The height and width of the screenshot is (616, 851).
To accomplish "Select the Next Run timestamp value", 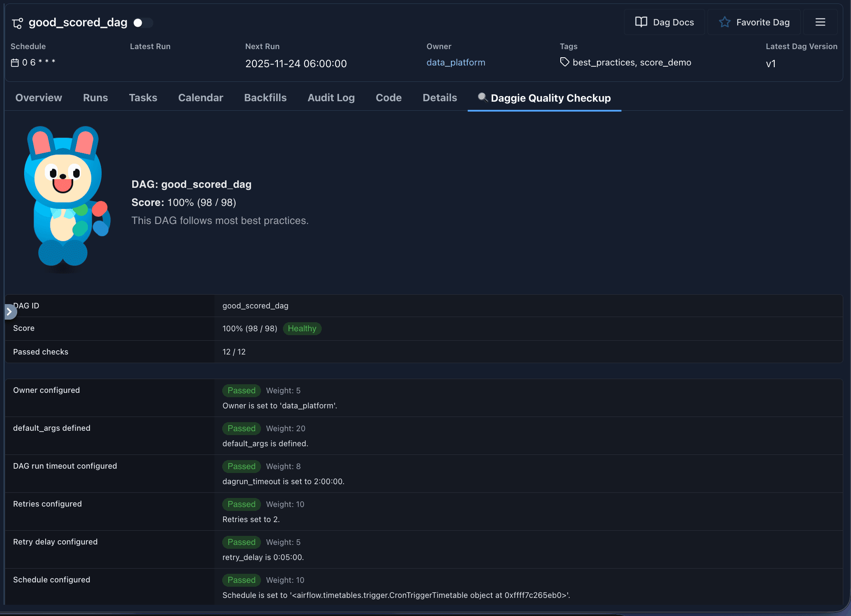I will tap(296, 63).
